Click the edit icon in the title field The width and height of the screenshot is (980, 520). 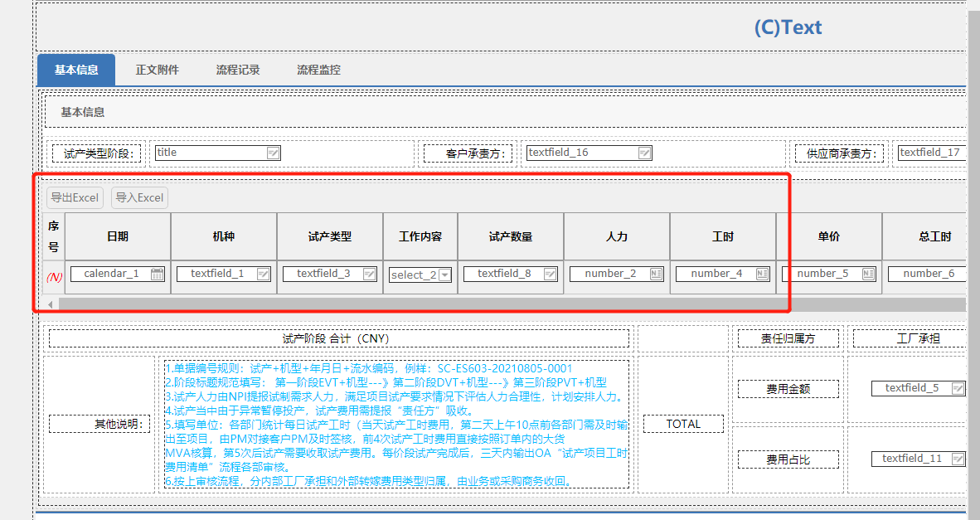pos(273,153)
